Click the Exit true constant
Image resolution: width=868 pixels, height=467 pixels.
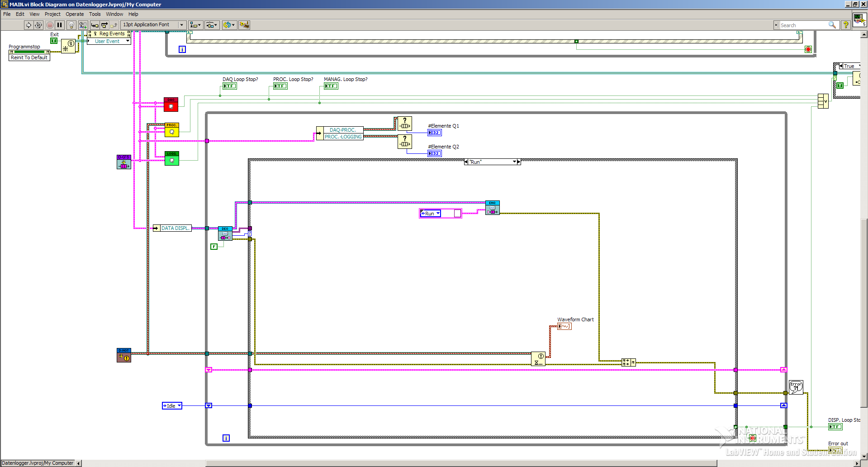[x=54, y=41]
